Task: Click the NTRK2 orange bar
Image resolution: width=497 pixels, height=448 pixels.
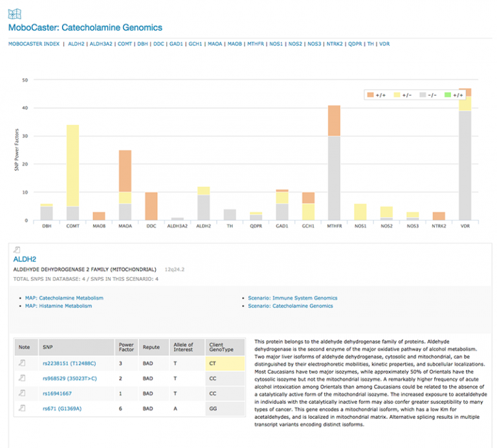Action: (439, 216)
